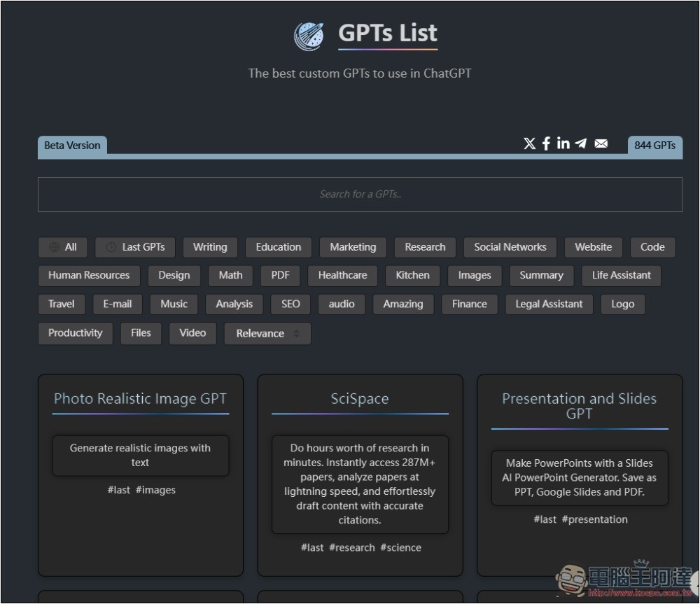Click the 844 GPTs counter tab
Screen dimensions: 700x604
click(x=654, y=146)
